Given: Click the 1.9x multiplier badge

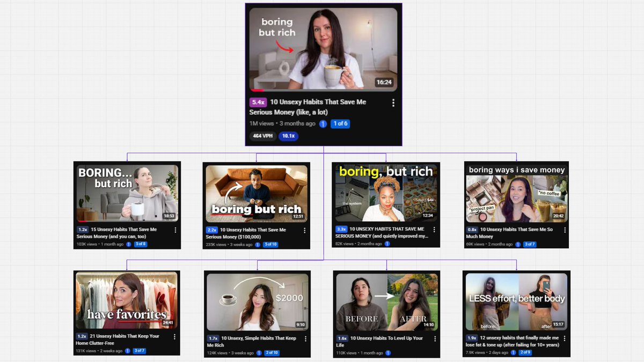Looking at the screenshot, I should 472,338.
